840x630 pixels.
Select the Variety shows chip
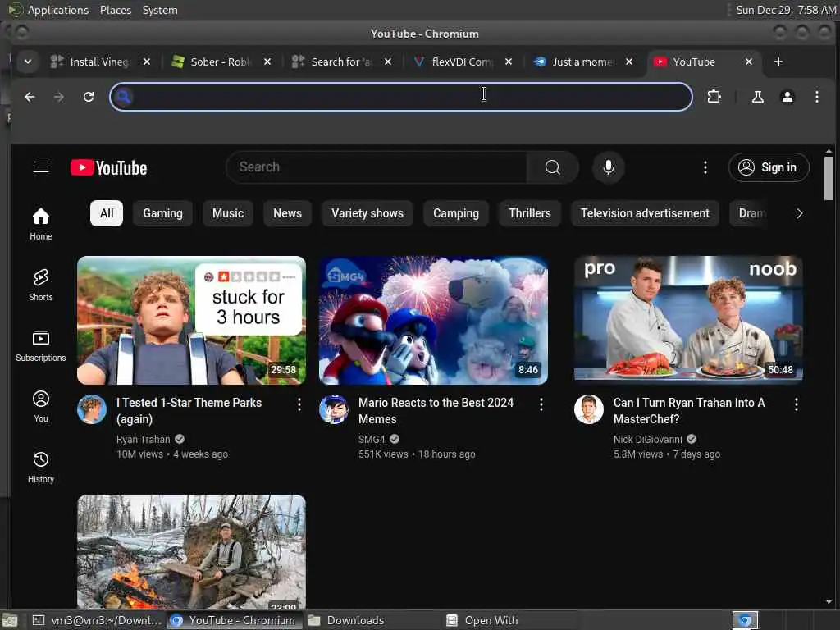point(367,213)
